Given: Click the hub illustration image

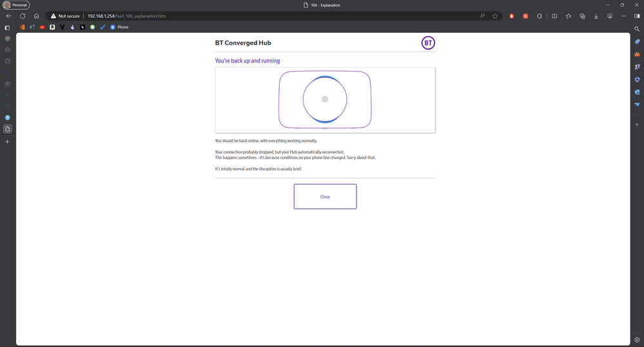Looking at the screenshot, I should [x=325, y=100].
